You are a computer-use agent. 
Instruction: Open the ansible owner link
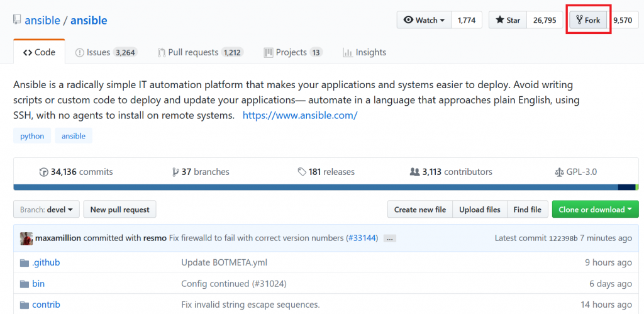42,20
